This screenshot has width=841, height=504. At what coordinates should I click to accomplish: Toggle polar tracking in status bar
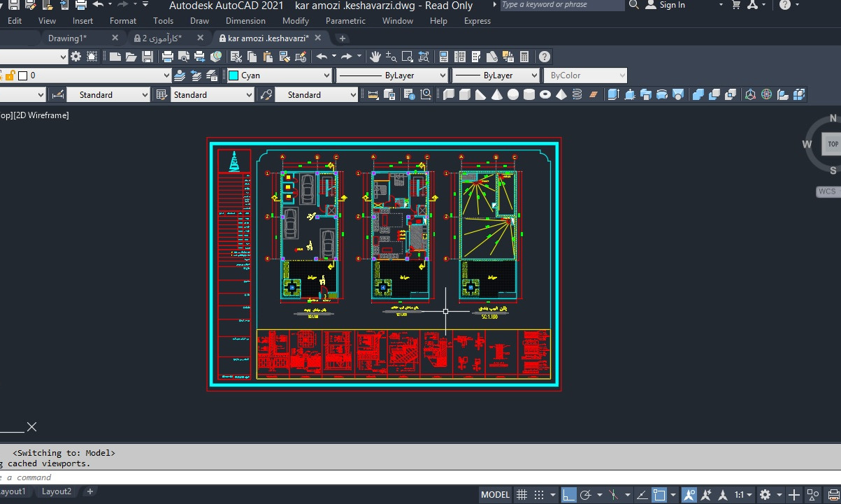tap(585, 495)
